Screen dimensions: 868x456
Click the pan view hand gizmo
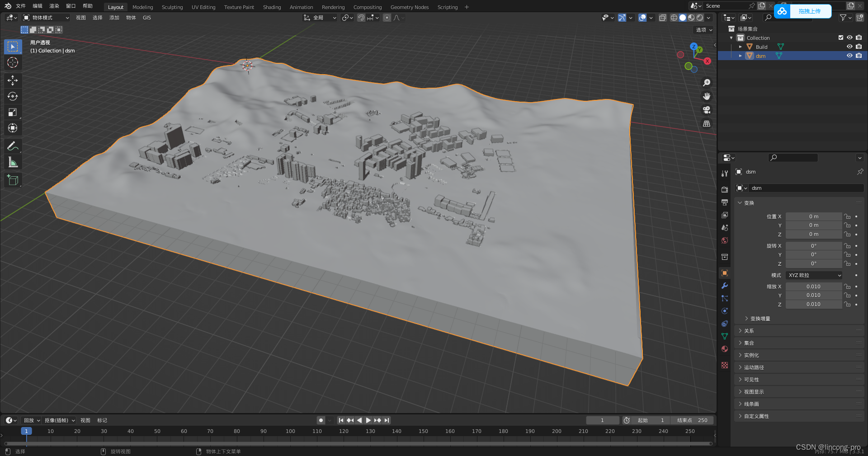point(707,96)
